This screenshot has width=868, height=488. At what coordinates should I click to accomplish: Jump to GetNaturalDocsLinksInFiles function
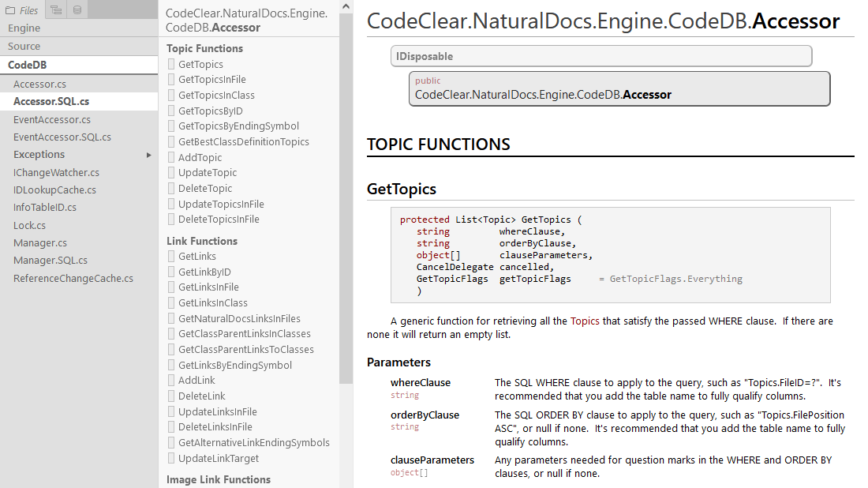239,319
